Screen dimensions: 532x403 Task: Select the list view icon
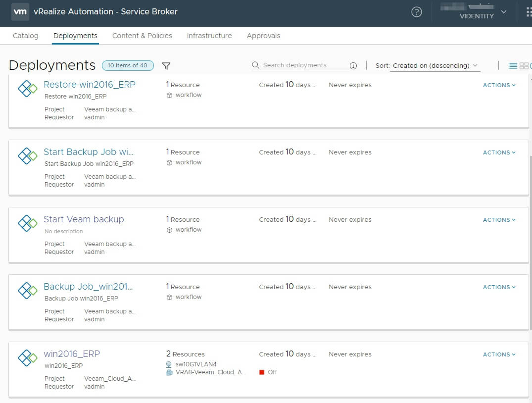pos(513,65)
